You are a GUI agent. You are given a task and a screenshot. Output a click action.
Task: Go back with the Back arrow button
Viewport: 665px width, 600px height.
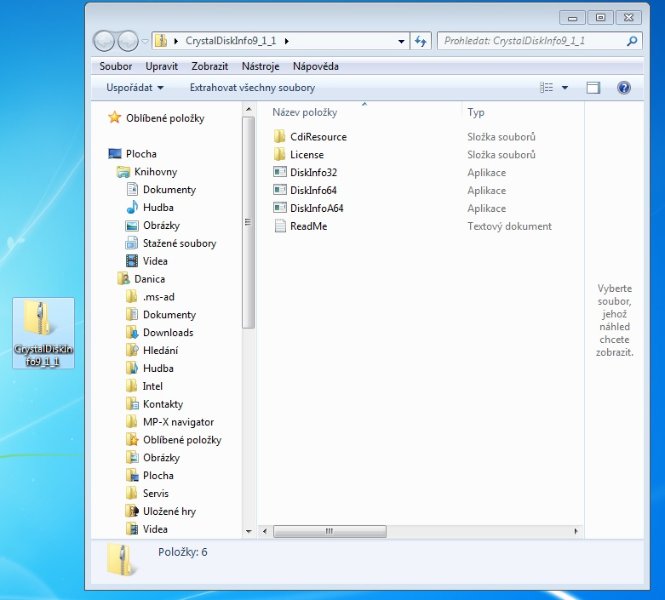[x=104, y=41]
